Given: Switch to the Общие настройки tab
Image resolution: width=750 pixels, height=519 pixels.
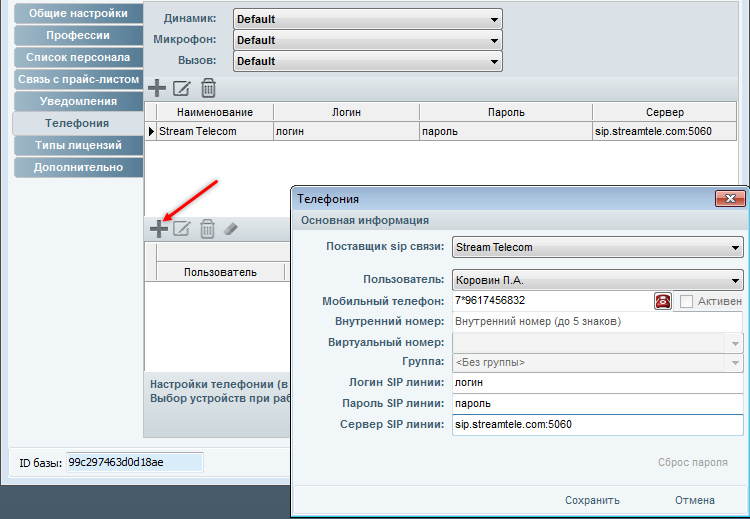Looking at the screenshot, I should point(78,14).
